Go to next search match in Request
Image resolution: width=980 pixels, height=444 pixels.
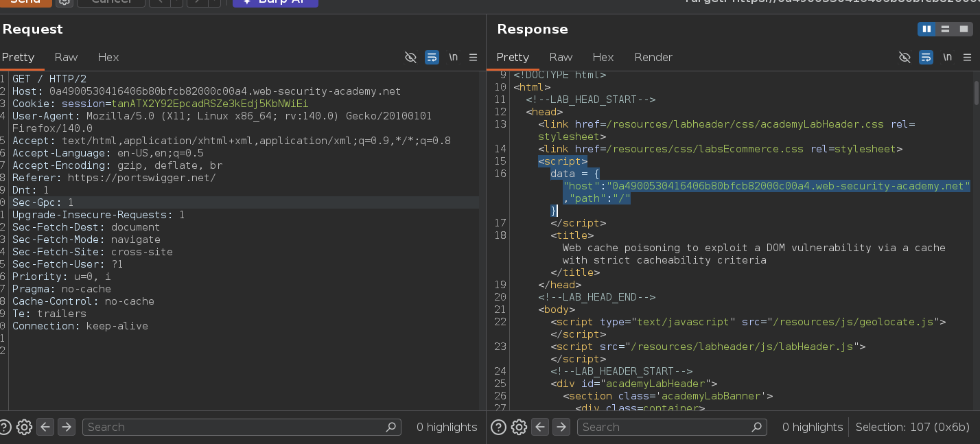(x=66, y=427)
